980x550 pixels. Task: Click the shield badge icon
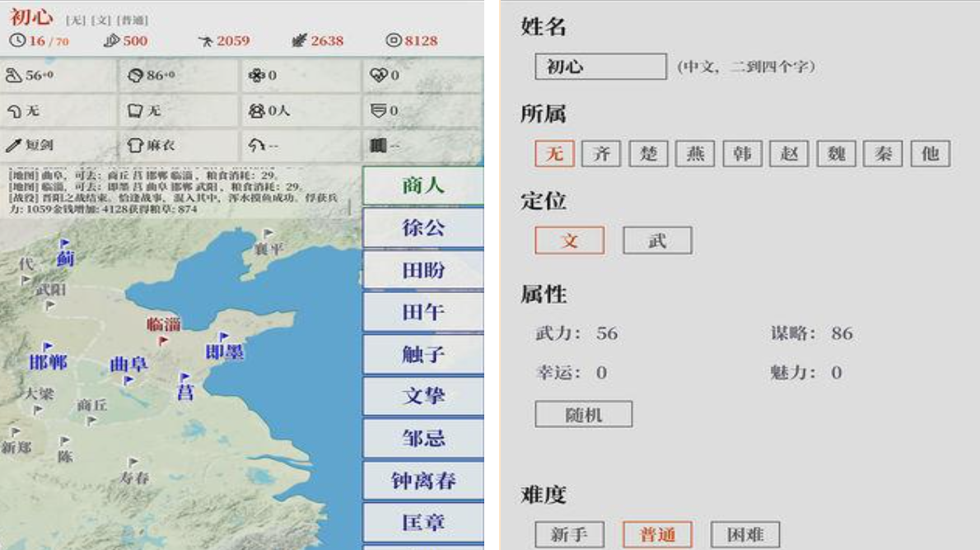(378, 110)
